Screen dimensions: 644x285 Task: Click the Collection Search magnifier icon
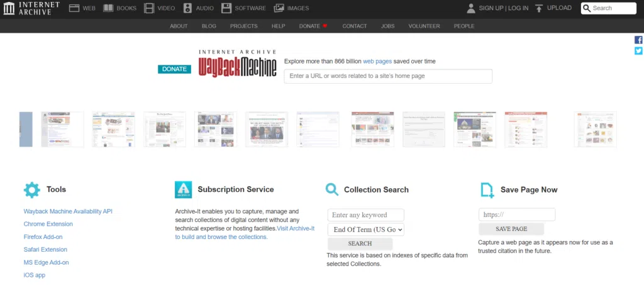[x=332, y=189]
